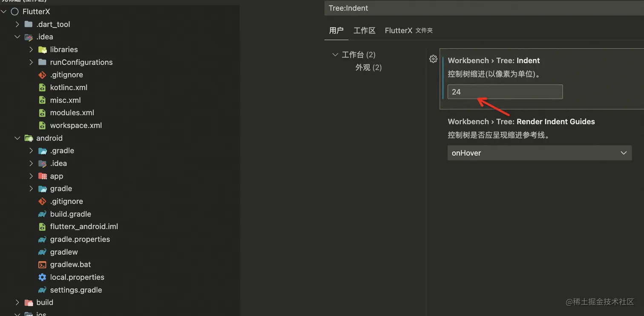This screenshot has width=644, height=316.
Task: Expand the app folder chevron
Action: coord(31,176)
